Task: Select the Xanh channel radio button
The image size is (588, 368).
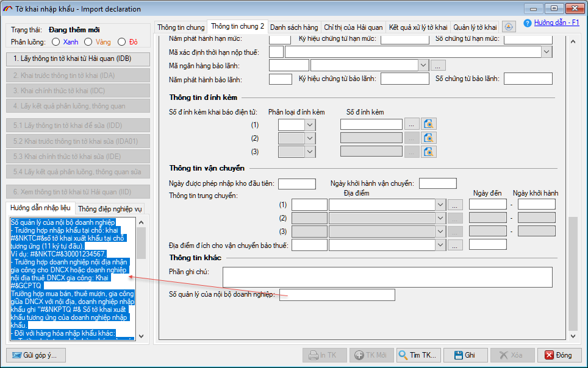Action: (x=56, y=42)
